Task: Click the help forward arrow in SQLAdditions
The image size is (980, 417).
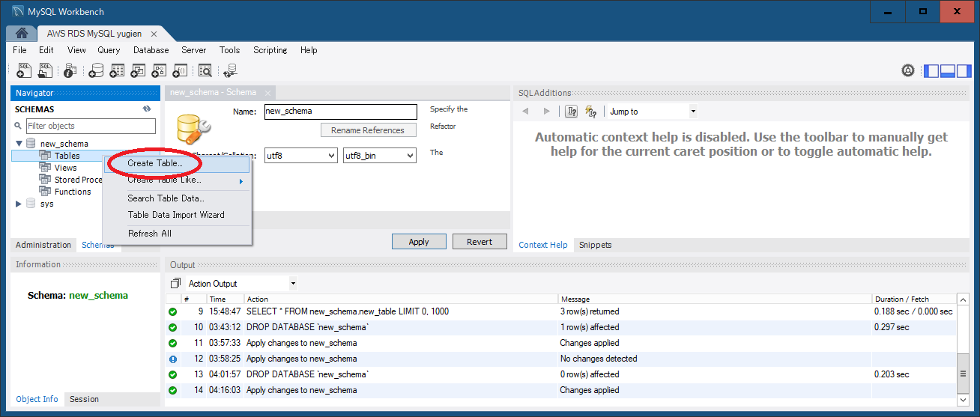Action: coord(546,112)
